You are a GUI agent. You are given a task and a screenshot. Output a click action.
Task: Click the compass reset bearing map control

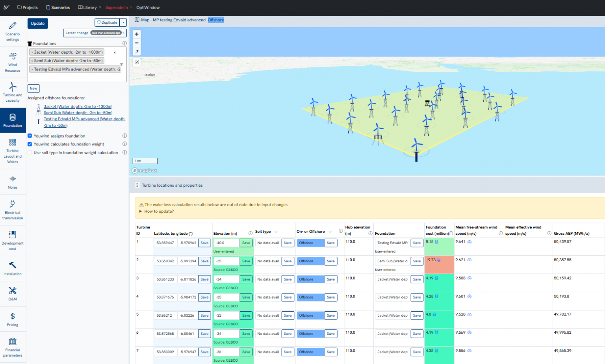[137, 51]
